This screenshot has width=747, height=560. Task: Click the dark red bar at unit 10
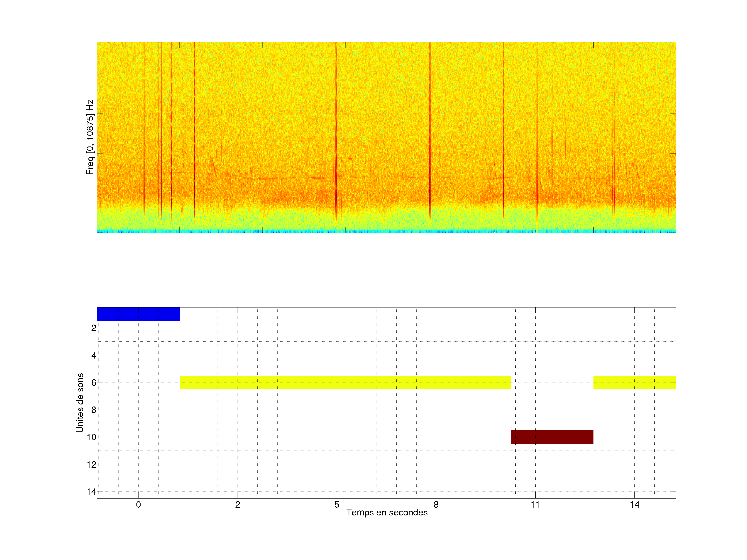tap(552, 437)
